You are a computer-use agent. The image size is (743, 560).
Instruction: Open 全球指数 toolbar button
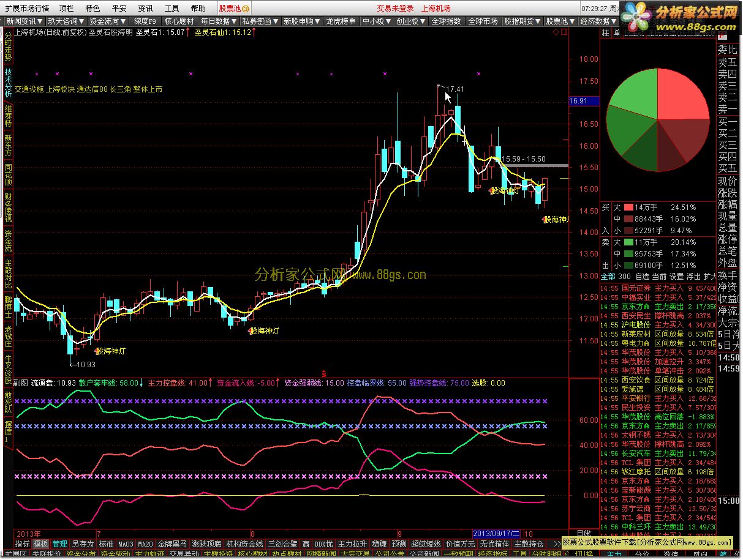[x=446, y=21]
